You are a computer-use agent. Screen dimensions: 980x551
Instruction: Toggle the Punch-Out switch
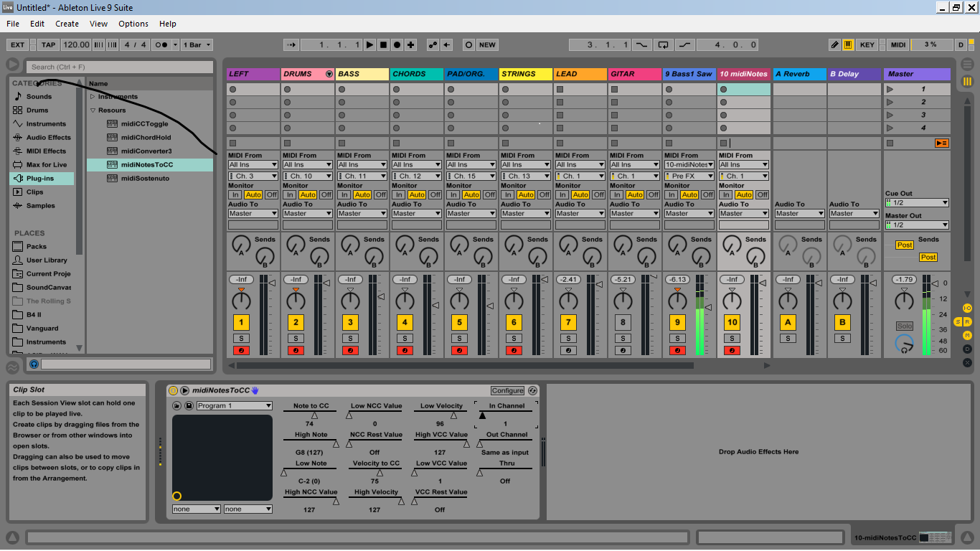tap(685, 44)
